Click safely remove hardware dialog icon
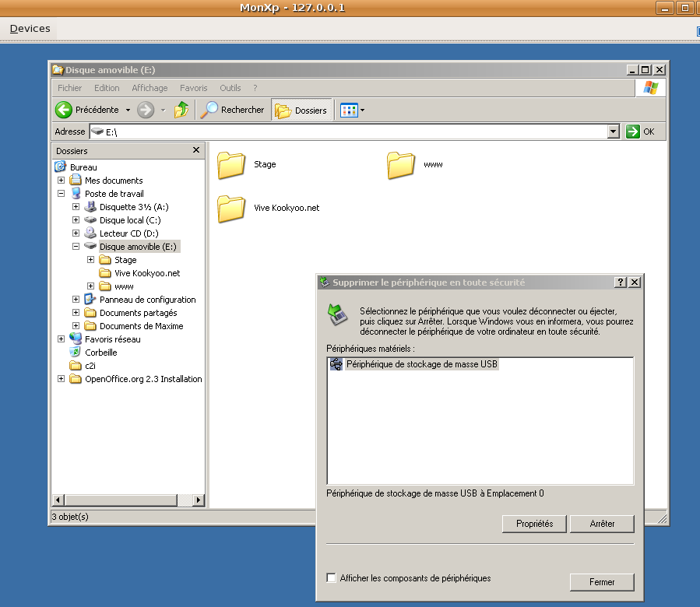 pyautogui.click(x=337, y=314)
